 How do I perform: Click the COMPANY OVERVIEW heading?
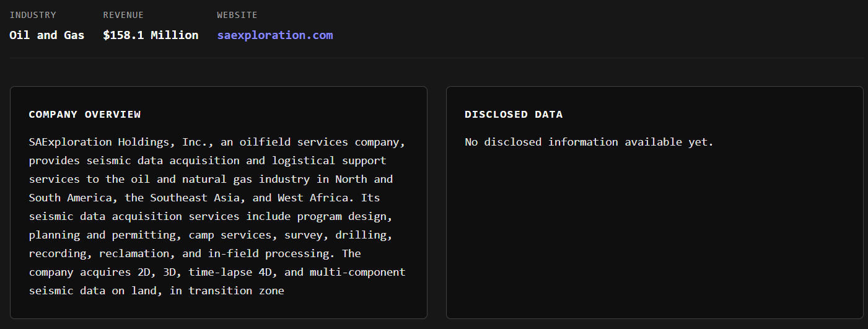point(85,115)
